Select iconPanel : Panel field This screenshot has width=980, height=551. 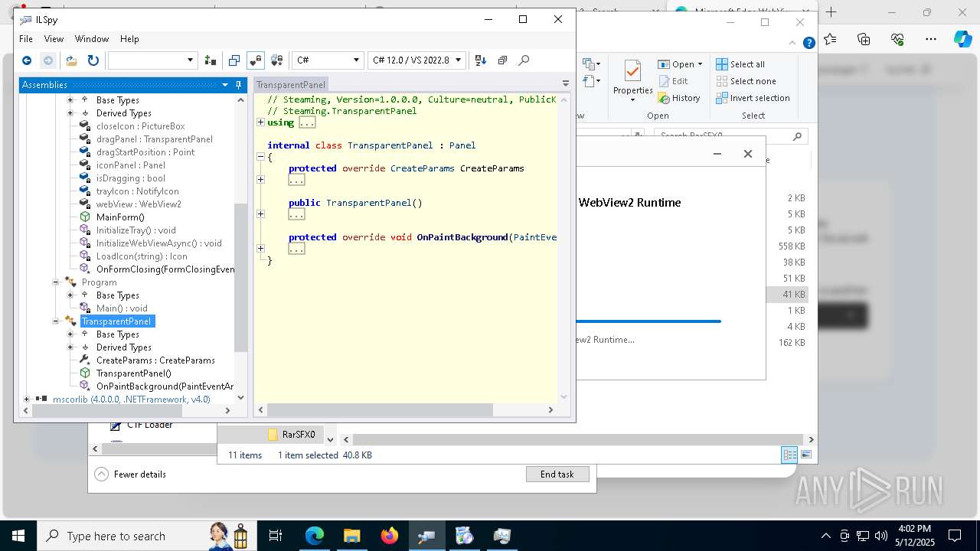tap(130, 165)
